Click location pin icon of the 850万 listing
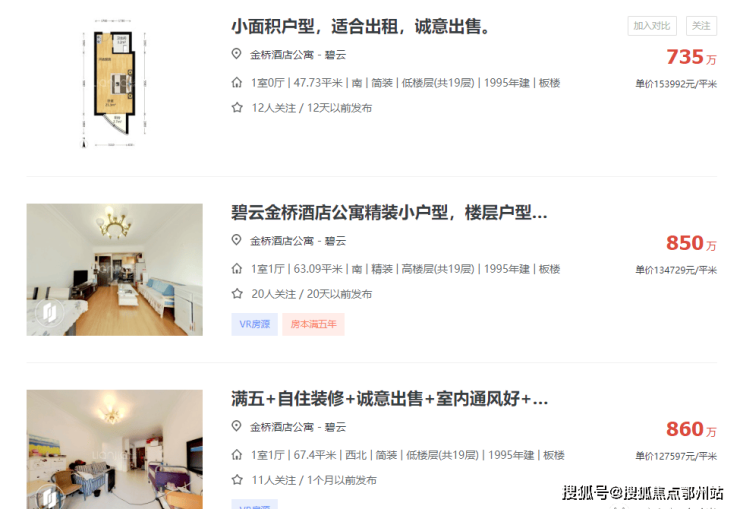 pos(236,241)
